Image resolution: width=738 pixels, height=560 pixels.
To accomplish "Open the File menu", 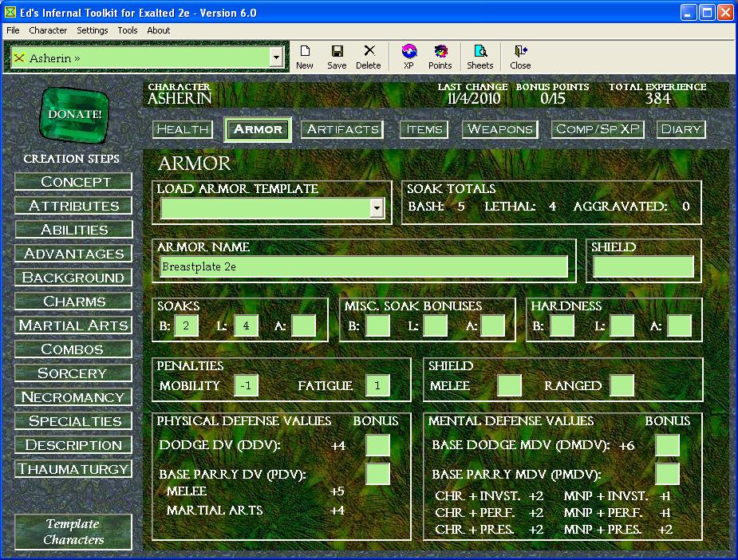I will tap(13, 30).
